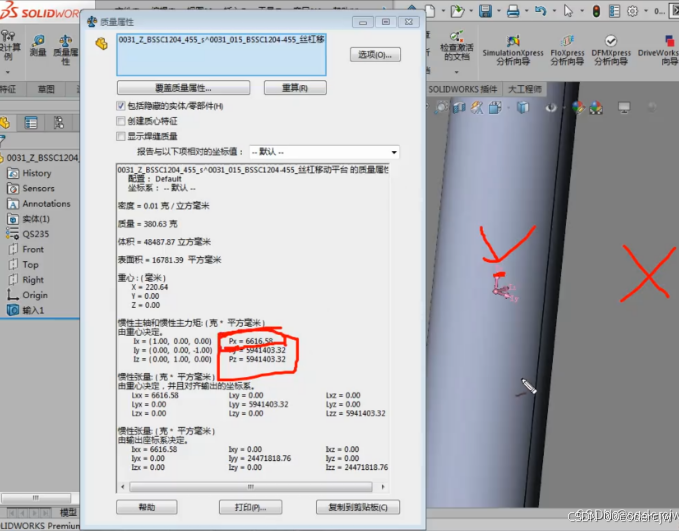Select Origin in the feature tree
This screenshot has width=679, height=531.
[x=35, y=295]
